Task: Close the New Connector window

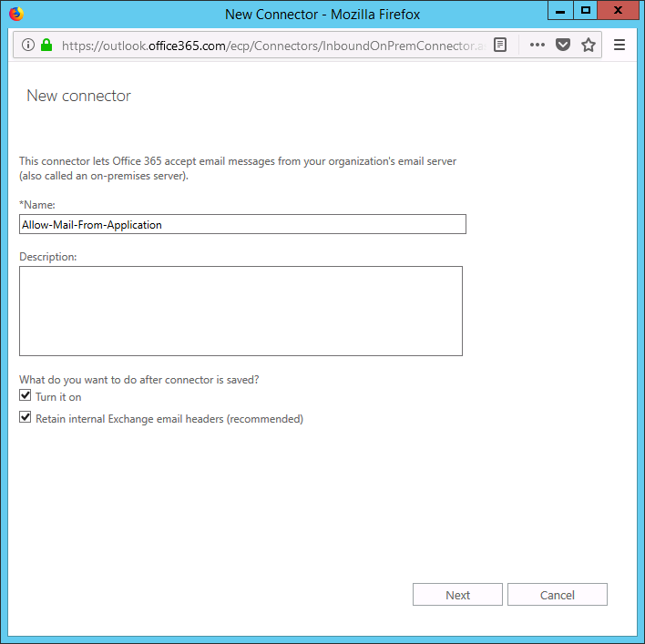Action: (x=618, y=10)
